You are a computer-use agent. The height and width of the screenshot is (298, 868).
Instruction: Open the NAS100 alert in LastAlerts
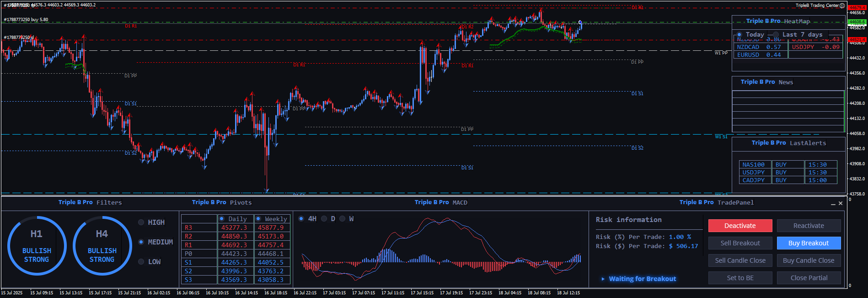[753, 165]
